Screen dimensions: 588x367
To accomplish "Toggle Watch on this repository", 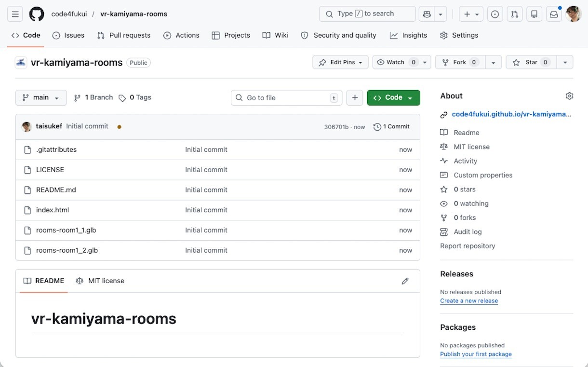I will (x=395, y=62).
